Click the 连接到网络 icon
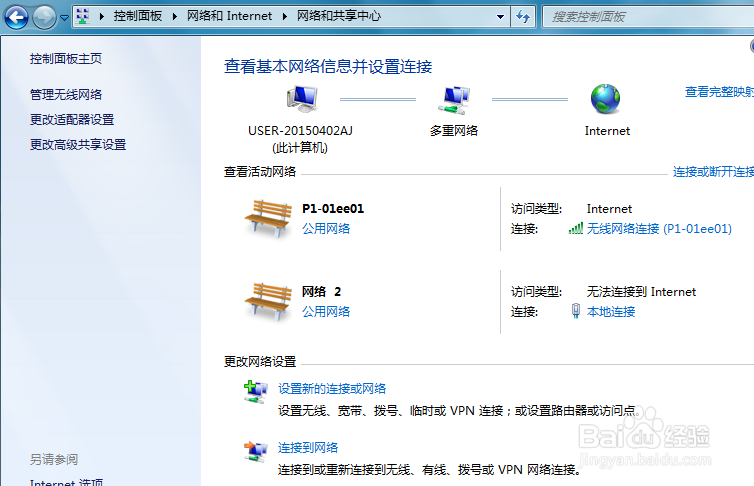The width and height of the screenshot is (754, 486). (x=255, y=452)
